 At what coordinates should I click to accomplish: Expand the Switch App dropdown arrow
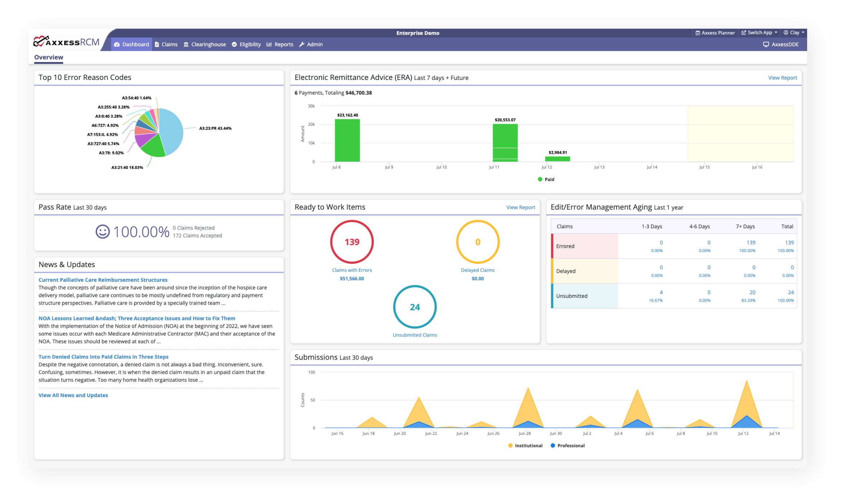pyautogui.click(x=776, y=33)
